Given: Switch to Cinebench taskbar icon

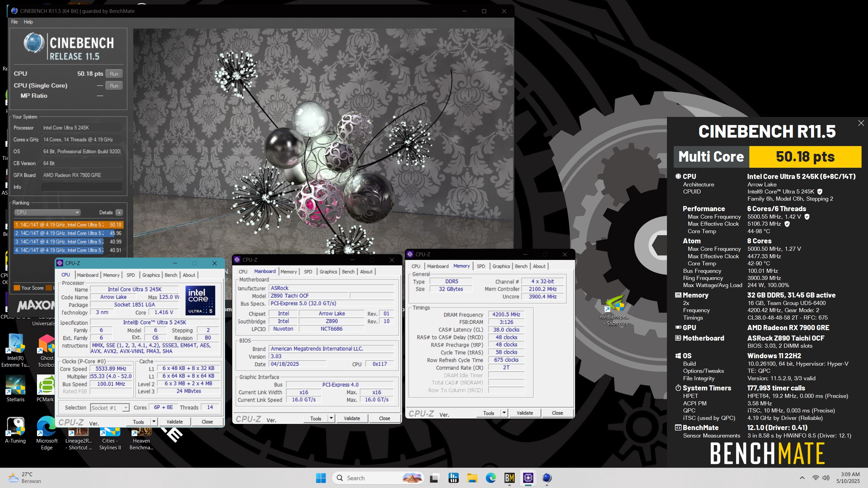Looking at the screenshot, I should click(x=547, y=478).
